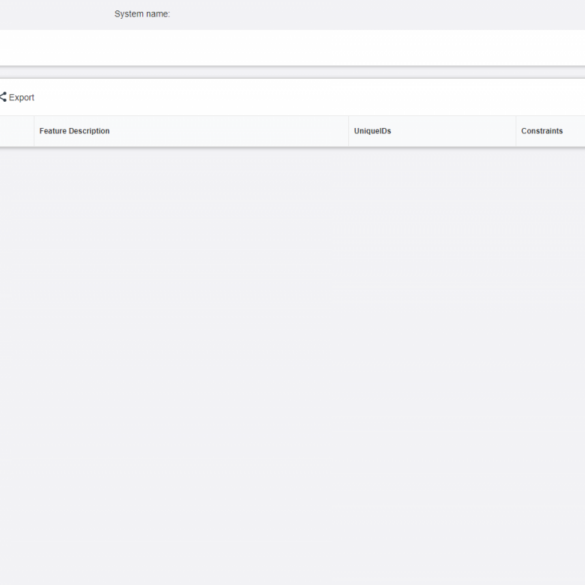585x585 pixels.
Task: Click the Constraints column header
Action: (x=542, y=131)
